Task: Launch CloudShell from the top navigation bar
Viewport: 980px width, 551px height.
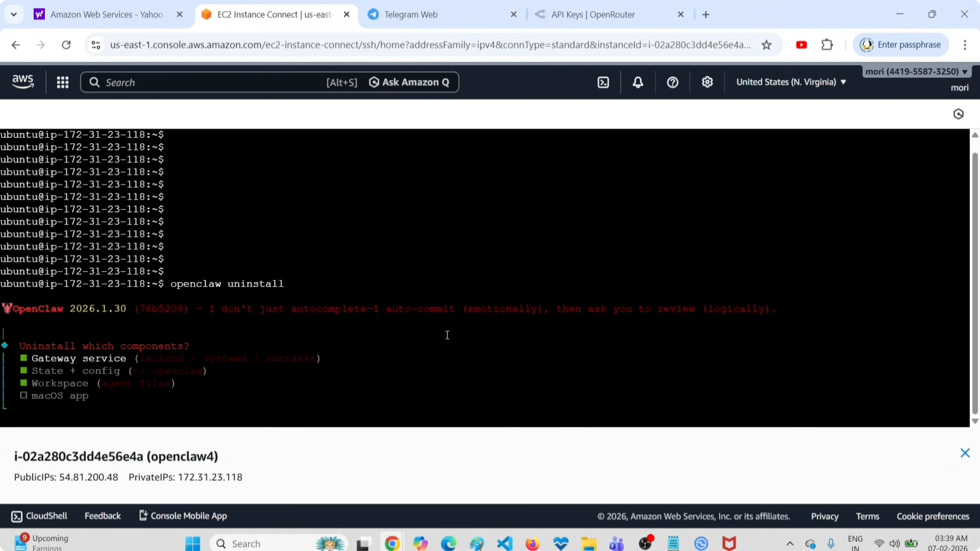Action: [603, 82]
